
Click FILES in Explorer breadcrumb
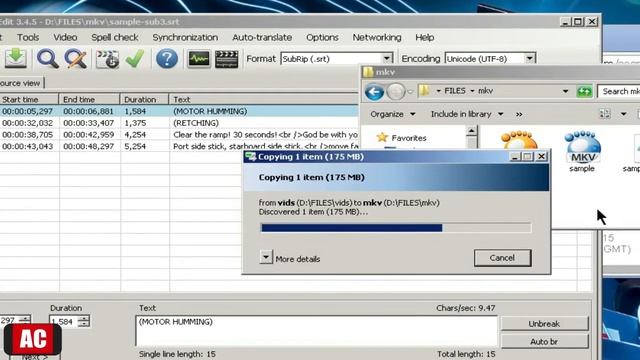point(455,91)
